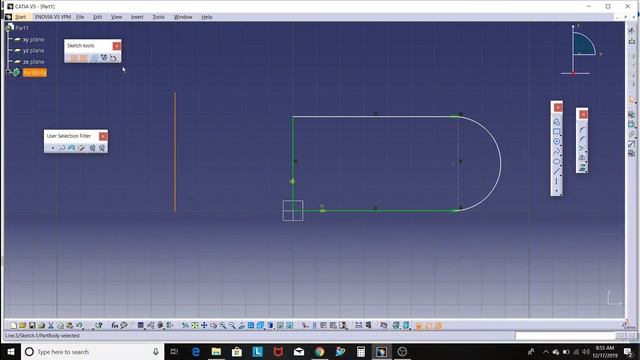
Task: Select Part1 root in tree
Action: tap(22, 28)
